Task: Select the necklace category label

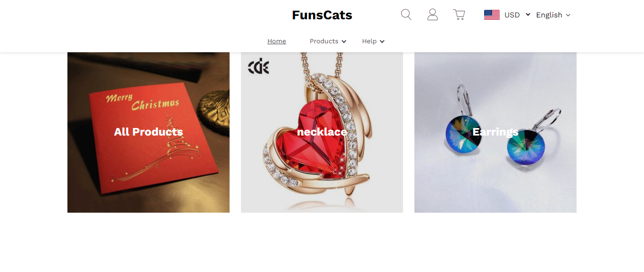Action: click(x=322, y=132)
